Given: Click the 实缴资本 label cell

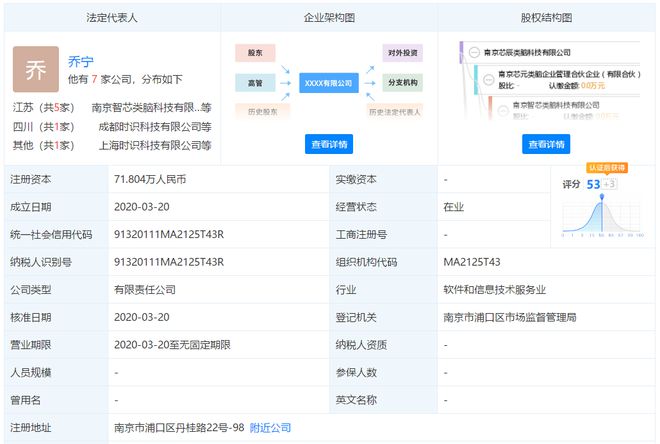Looking at the screenshot, I should coord(383,180).
